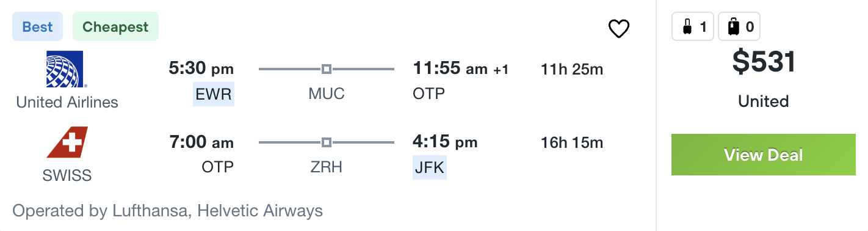The height and width of the screenshot is (231, 868).
Task: Click the ZRH layover stop marker
Action: click(327, 142)
